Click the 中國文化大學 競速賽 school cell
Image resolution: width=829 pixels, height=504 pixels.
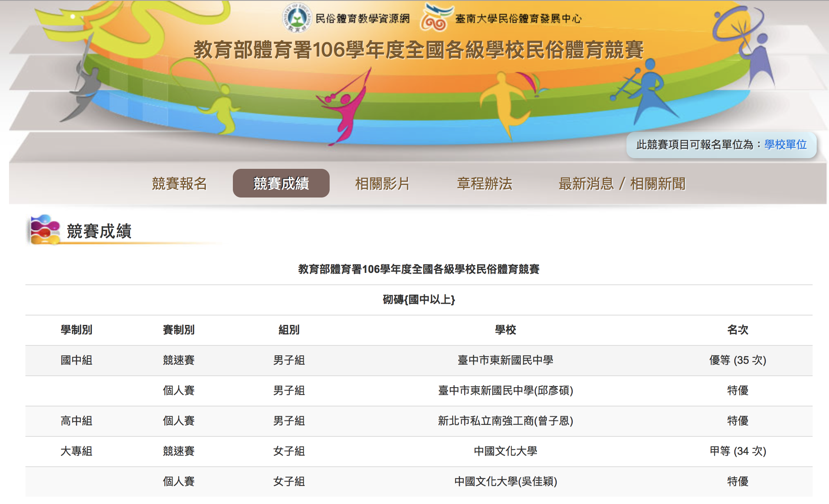click(x=505, y=451)
